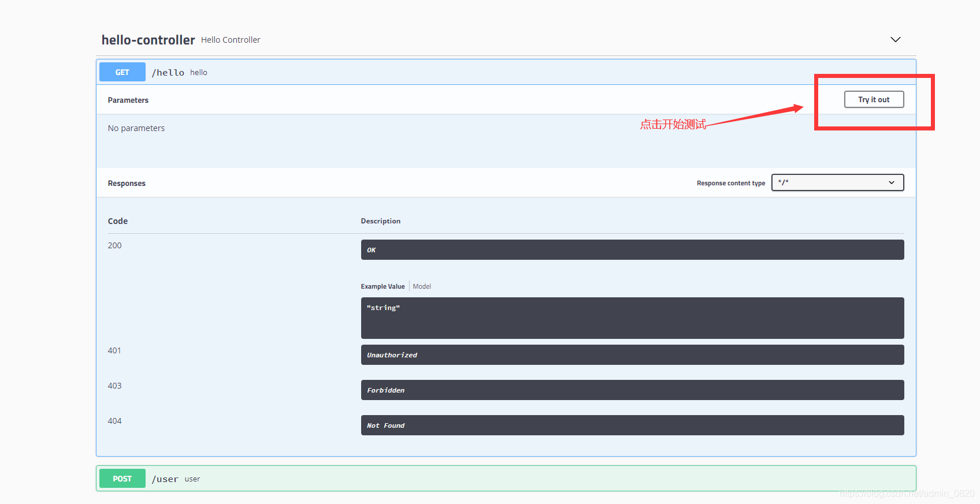Open the Response content type dropdown

(x=837, y=182)
